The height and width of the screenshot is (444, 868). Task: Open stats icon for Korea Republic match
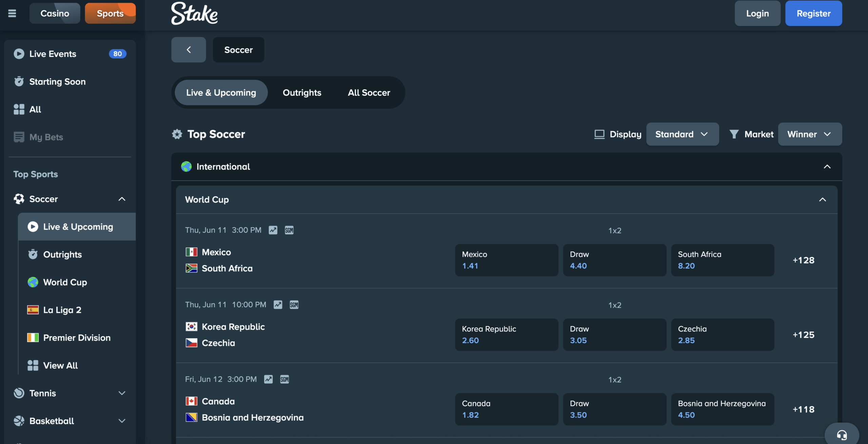(x=278, y=305)
